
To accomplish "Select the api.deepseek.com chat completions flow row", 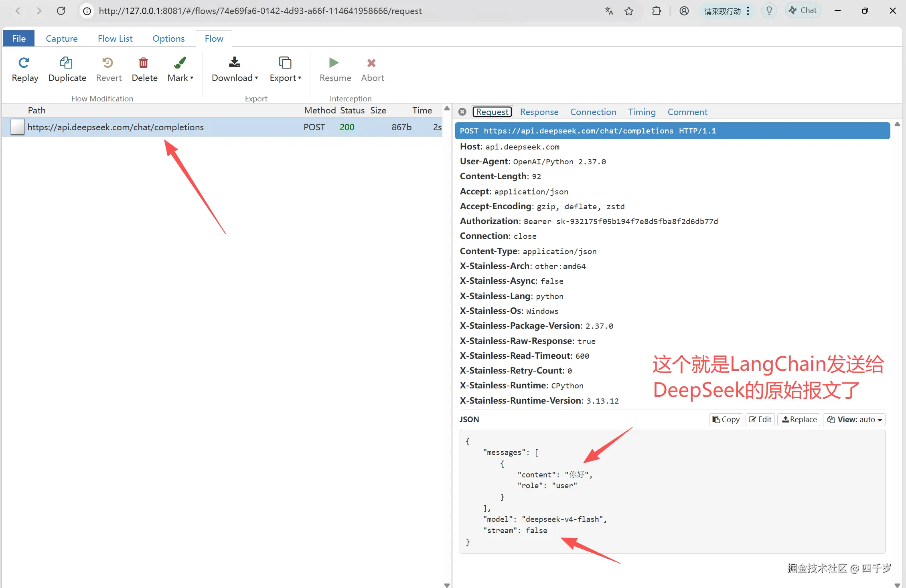I will pos(222,127).
